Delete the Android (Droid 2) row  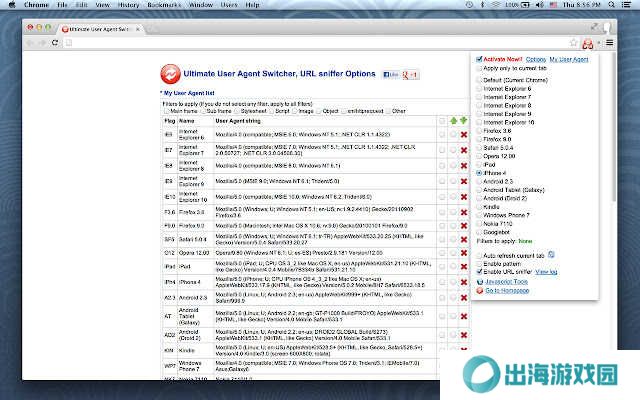[464, 335]
